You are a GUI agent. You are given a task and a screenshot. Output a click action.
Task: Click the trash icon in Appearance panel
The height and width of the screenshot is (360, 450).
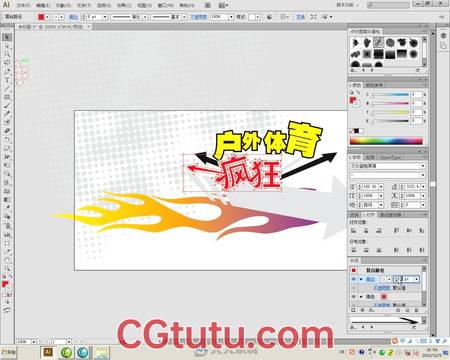[x=416, y=310]
